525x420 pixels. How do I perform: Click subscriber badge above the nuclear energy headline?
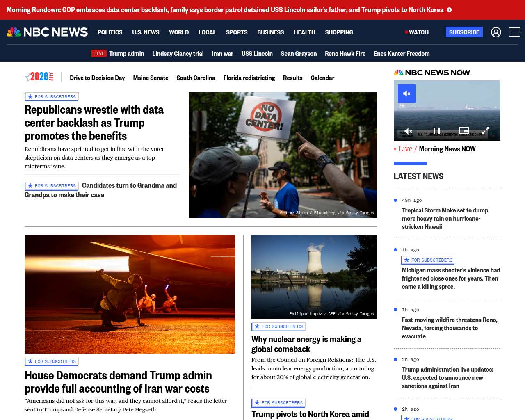tap(278, 326)
